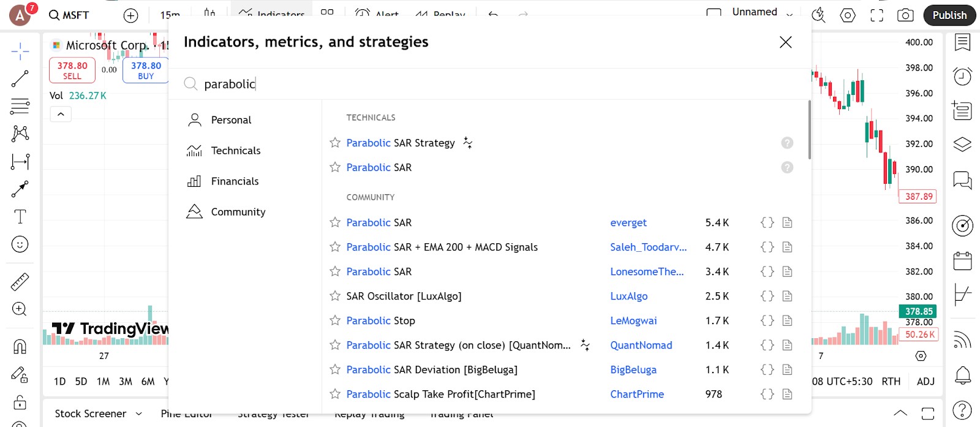Click the Publish button

coord(949,15)
